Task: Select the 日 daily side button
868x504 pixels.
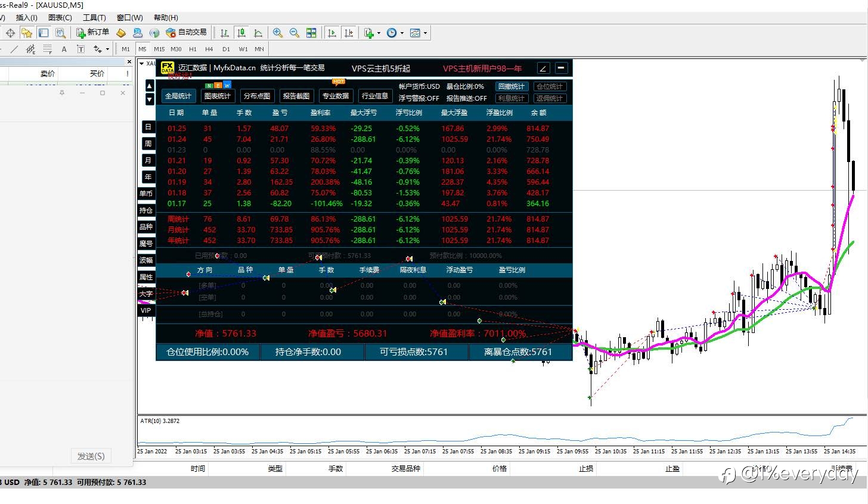Action: click(148, 127)
